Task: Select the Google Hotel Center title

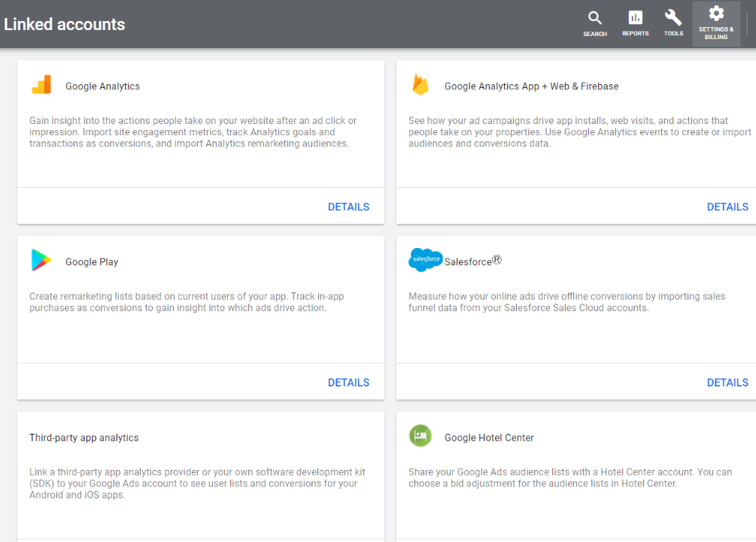Action: [x=489, y=438]
